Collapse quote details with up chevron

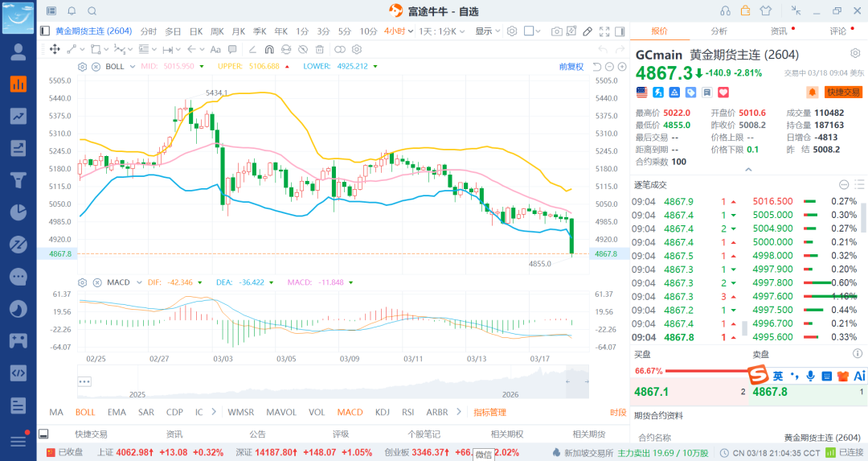pyautogui.click(x=748, y=170)
